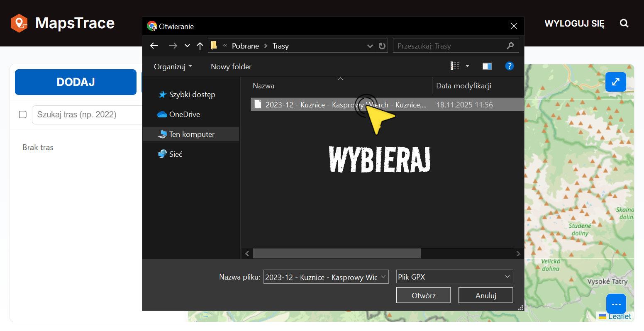
Task: Open file dialog help icon
Action: coord(509,66)
